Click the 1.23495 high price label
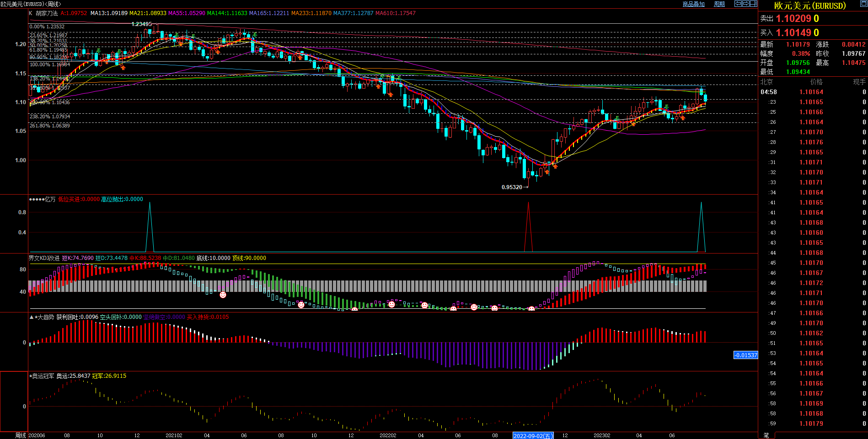868x439 pixels. [141, 24]
